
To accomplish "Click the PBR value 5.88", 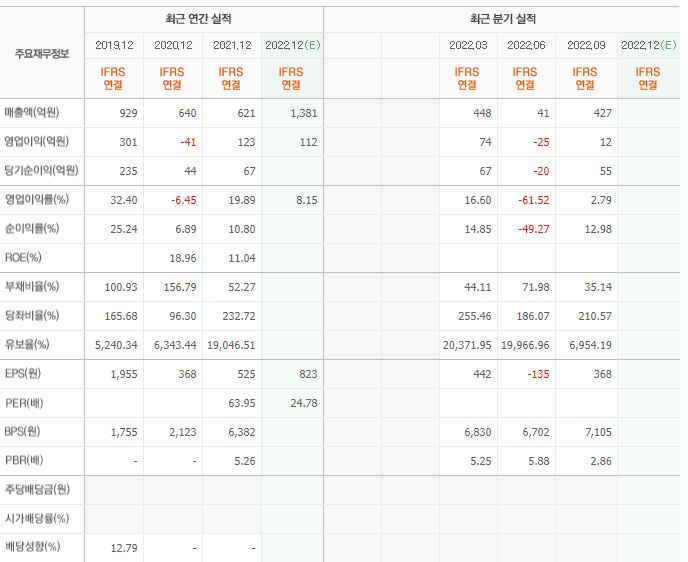I will pos(539,461).
